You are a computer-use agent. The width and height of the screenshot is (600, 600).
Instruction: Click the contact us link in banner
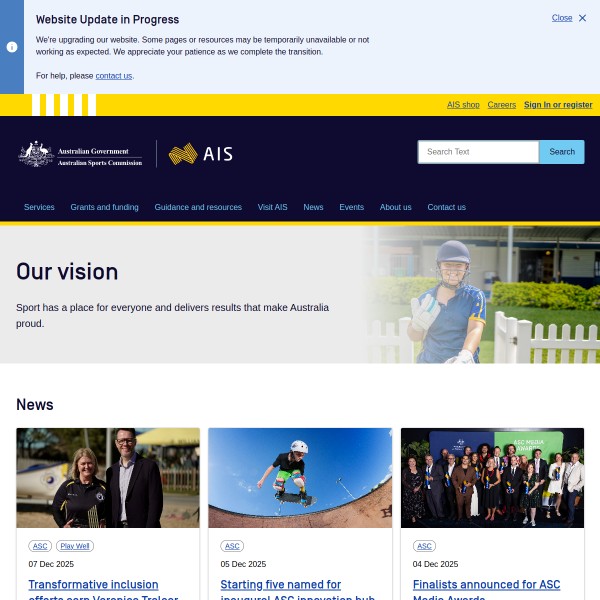coord(113,76)
